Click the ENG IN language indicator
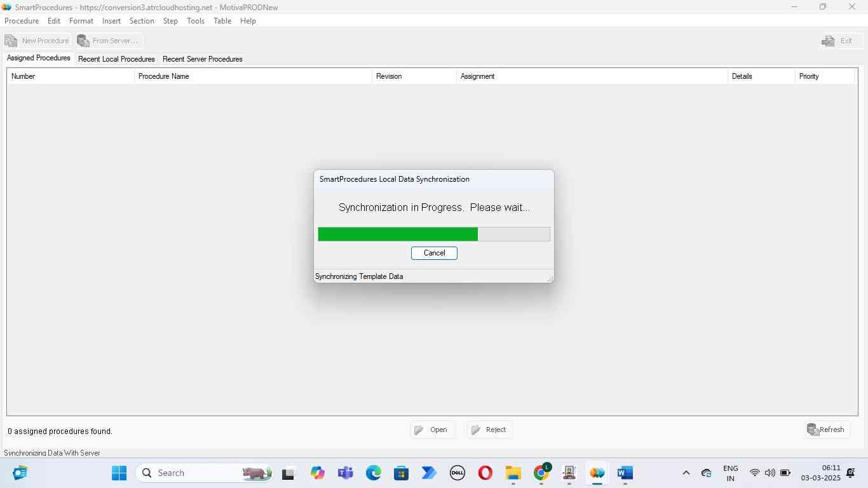This screenshot has height=488, width=868. click(x=731, y=473)
